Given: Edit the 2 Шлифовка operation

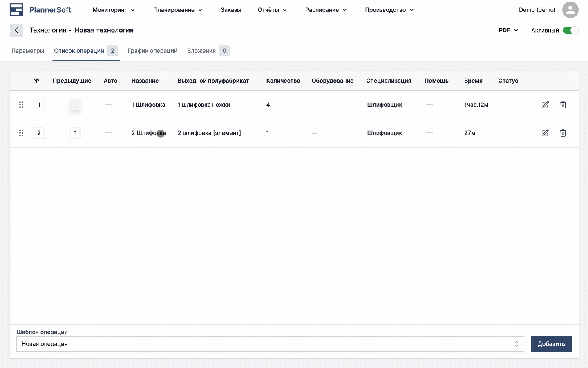Looking at the screenshot, I should coord(545,133).
